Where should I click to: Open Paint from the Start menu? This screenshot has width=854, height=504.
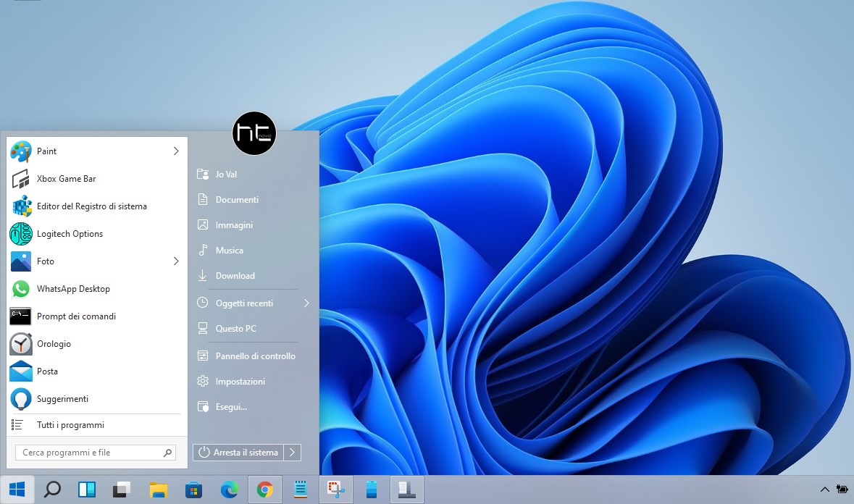(46, 151)
